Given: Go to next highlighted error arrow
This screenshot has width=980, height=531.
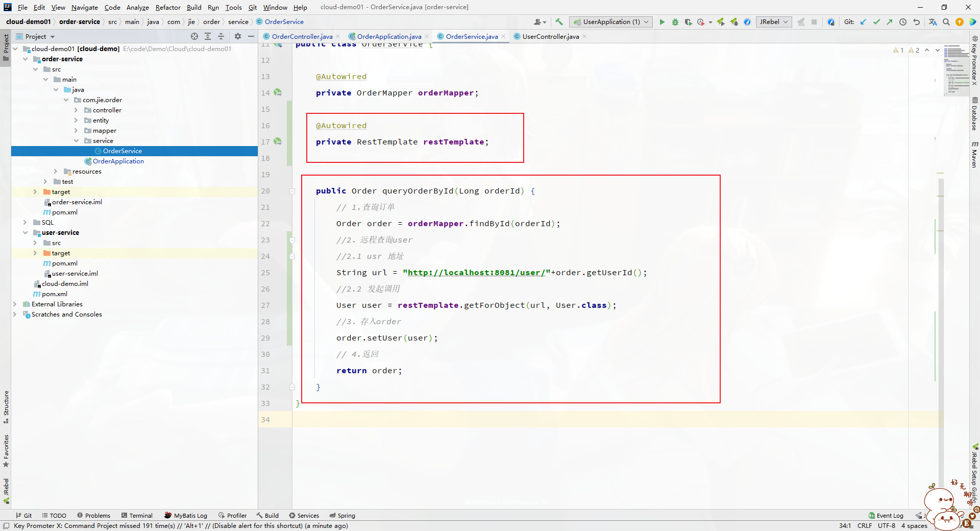Looking at the screenshot, I should coord(938,50).
